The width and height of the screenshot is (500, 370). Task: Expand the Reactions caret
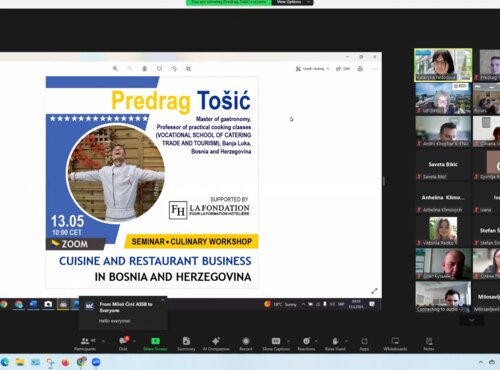coord(316,341)
